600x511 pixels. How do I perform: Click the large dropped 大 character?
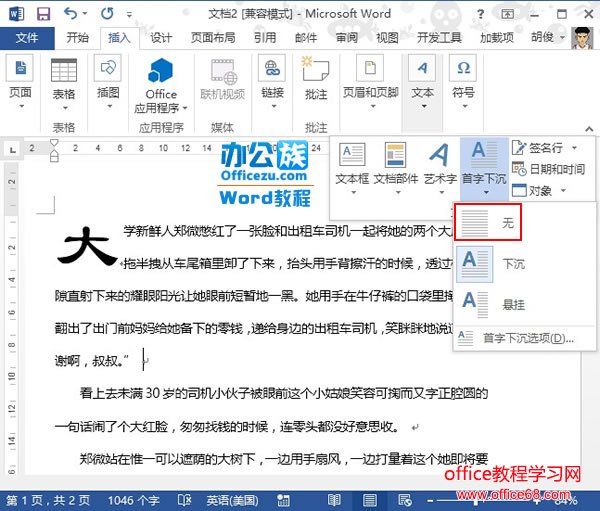click(x=88, y=245)
